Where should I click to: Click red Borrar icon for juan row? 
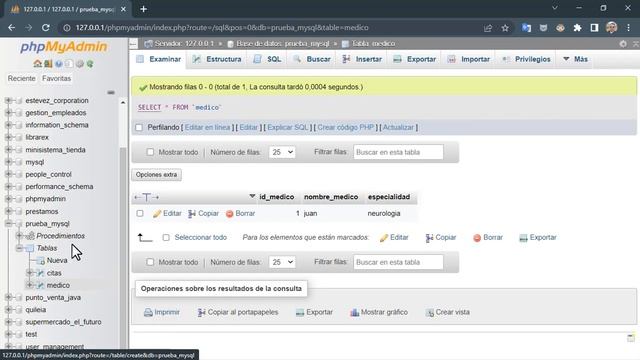[x=229, y=213]
